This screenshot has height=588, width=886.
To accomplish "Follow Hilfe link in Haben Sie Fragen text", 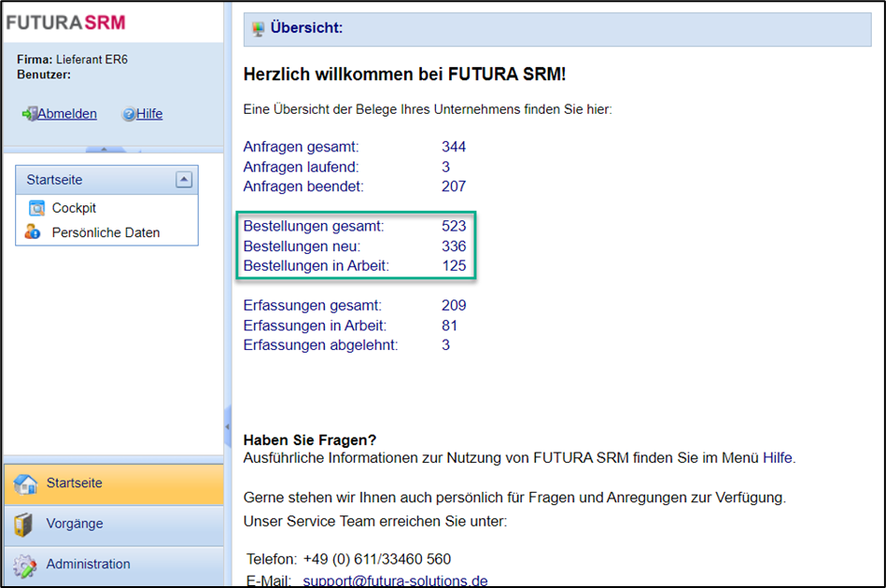I will click(x=778, y=457).
